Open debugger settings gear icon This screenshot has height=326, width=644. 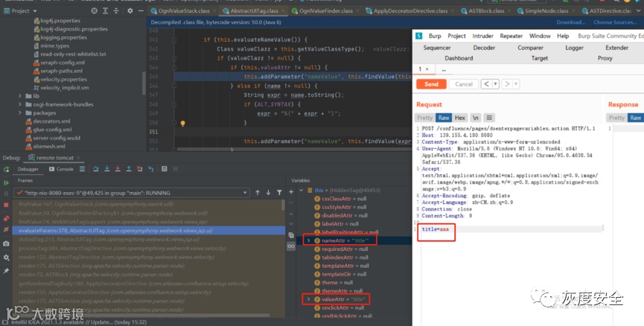pos(6,258)
